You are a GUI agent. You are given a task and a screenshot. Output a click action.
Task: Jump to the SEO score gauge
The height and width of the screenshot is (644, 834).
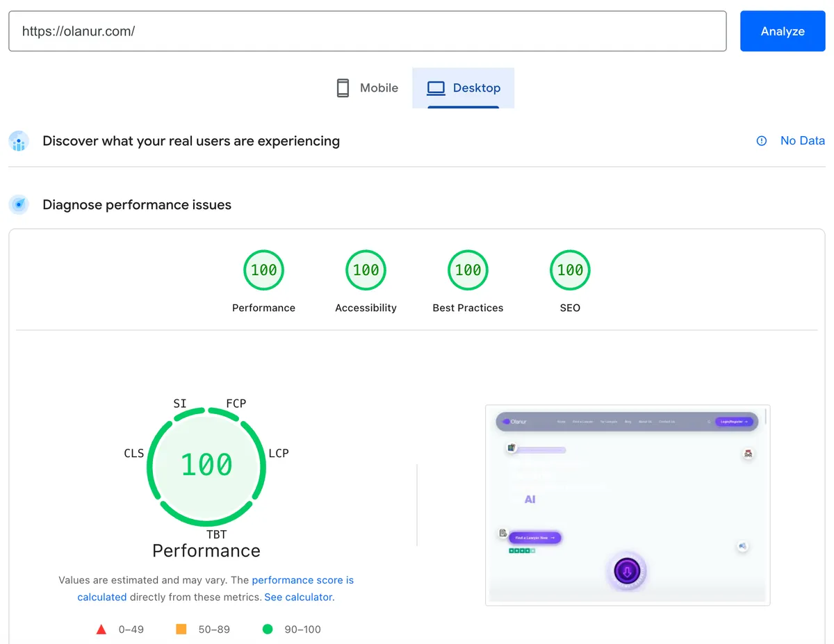tap(570, 270)
